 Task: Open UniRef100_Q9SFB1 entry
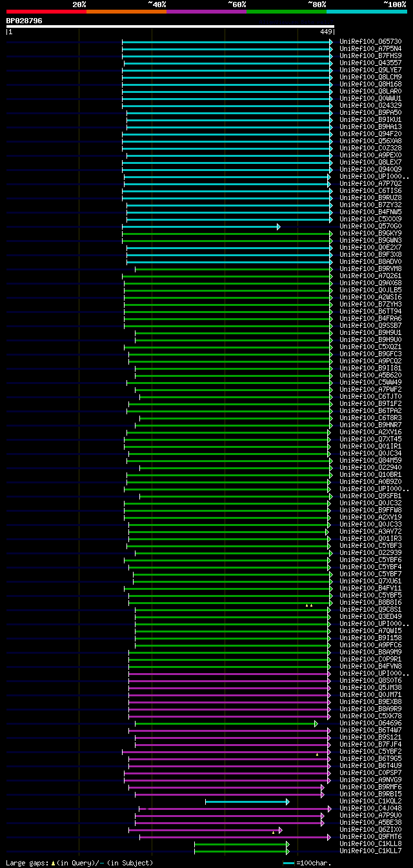click(371, 496)
